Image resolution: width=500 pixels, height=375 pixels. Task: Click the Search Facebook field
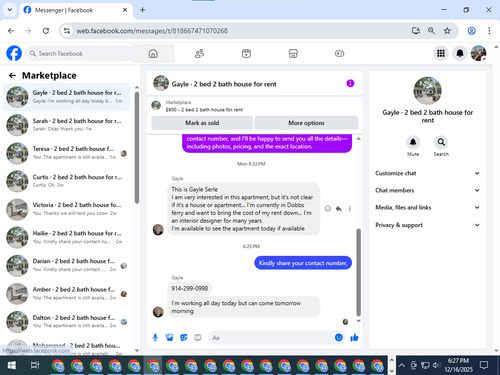[x=79, y=53]
